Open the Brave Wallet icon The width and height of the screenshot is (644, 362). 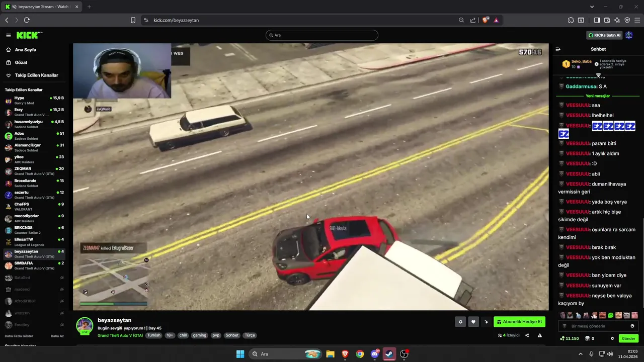[607, 20]
